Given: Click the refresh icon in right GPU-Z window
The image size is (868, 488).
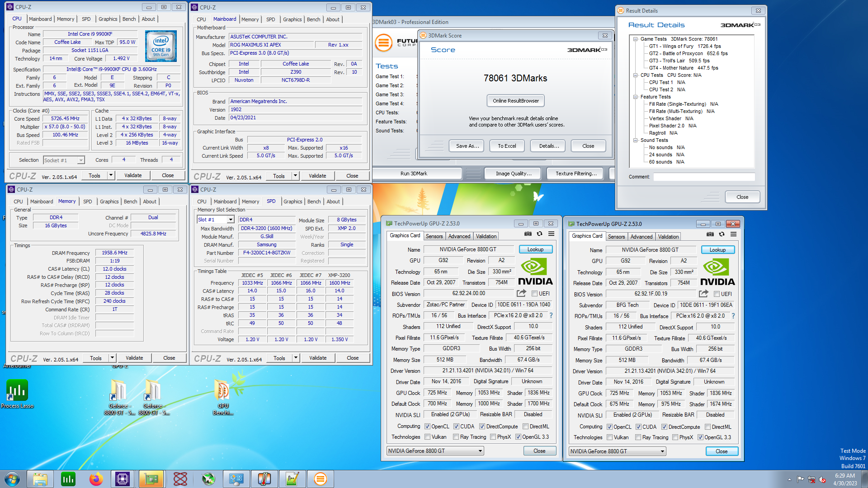Looking at the screenshot, I should [722, 235].
